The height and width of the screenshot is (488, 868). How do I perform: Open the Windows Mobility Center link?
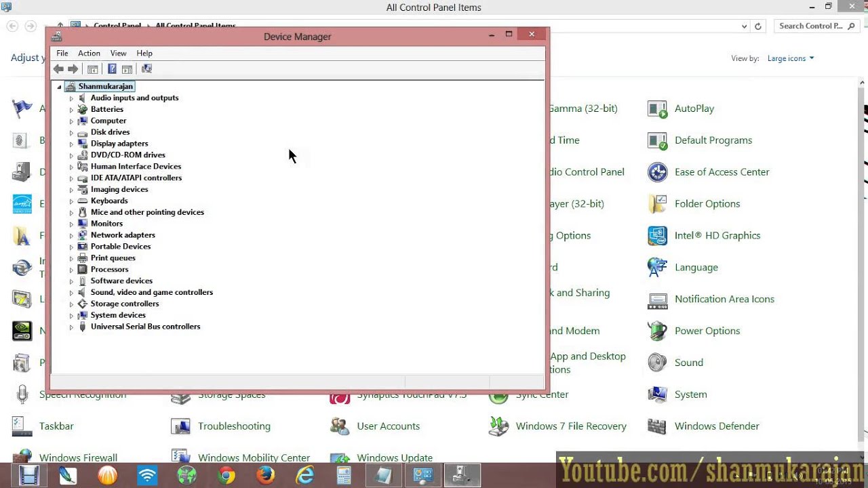[x=254, y=458]
